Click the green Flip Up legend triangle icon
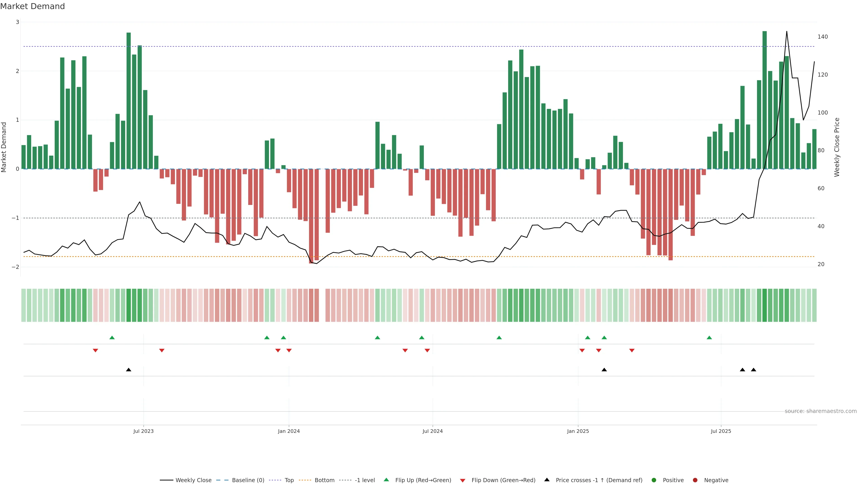The height and width of the screenshot is (488, 868). 386,480
